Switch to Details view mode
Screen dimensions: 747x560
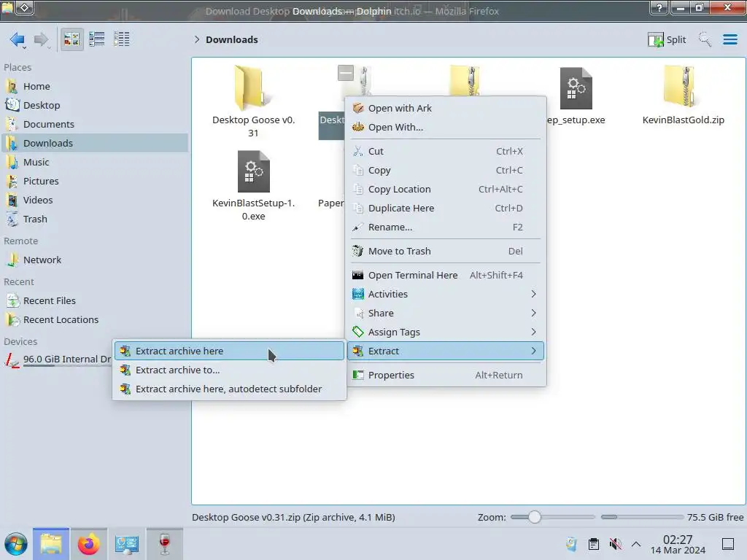[x=122, y=39]
